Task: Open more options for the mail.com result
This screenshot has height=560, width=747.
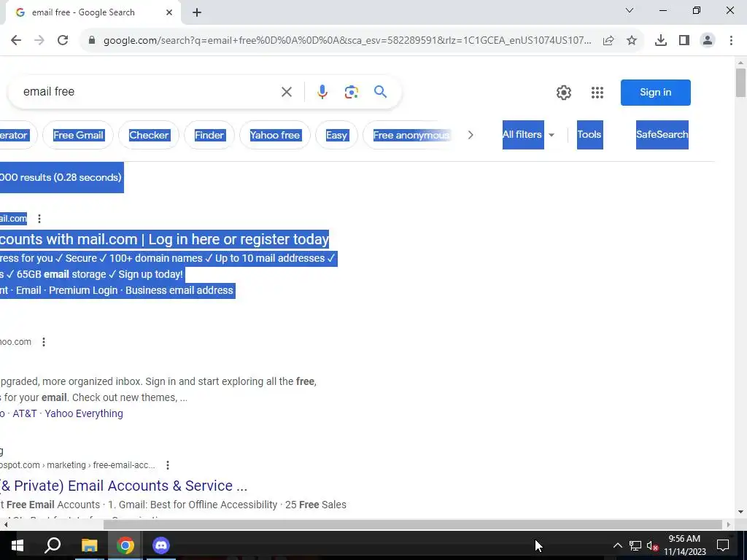Action: click(x=39, y=219)
